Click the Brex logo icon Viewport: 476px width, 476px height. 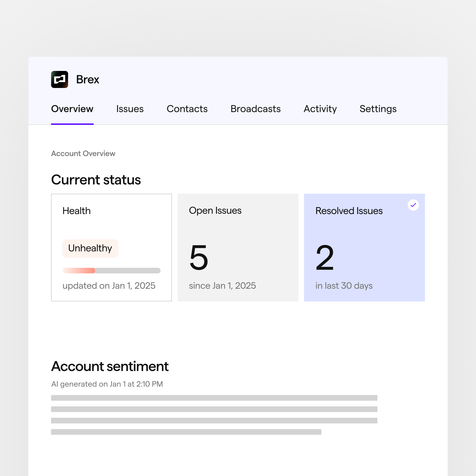pos(59,79)
